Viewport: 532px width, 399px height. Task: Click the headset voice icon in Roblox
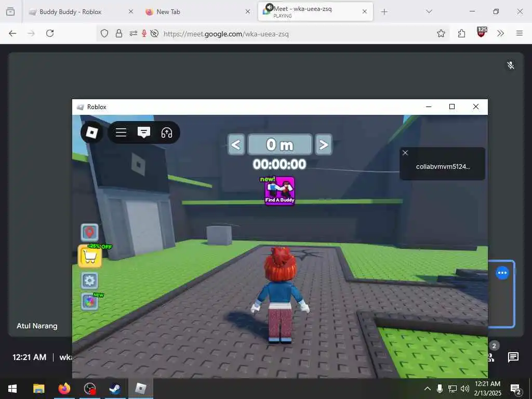tap(167, 132)
